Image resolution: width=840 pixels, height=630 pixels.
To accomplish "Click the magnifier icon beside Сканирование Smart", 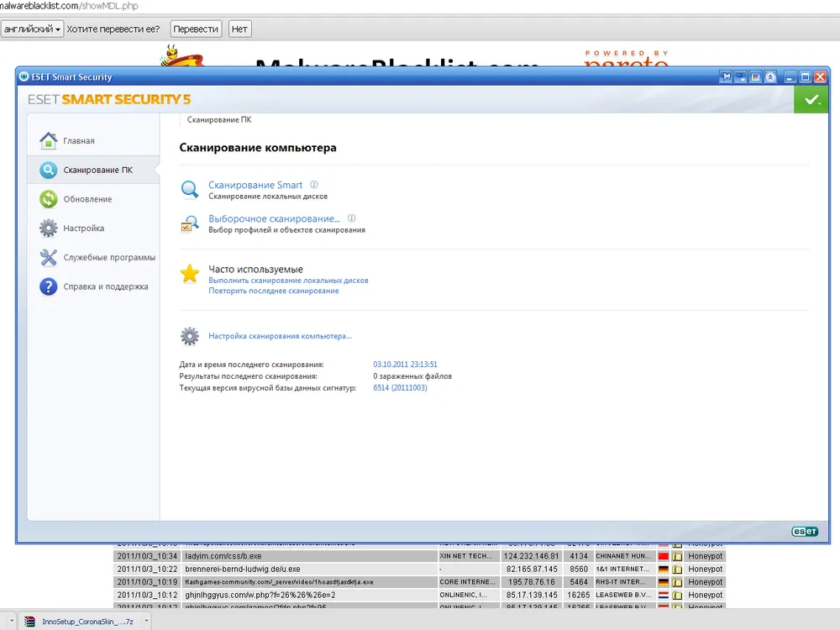I will [190, 190].
